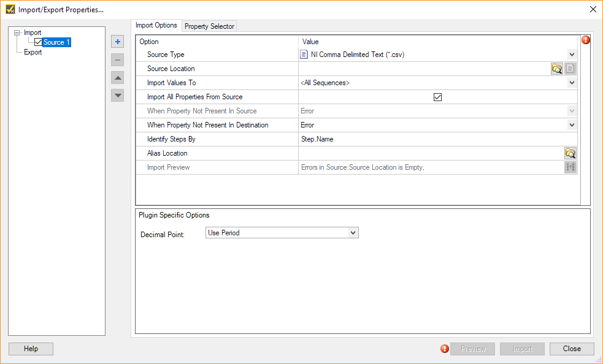Open source file document icon
The image size is (603, 364).
point(570,69)
